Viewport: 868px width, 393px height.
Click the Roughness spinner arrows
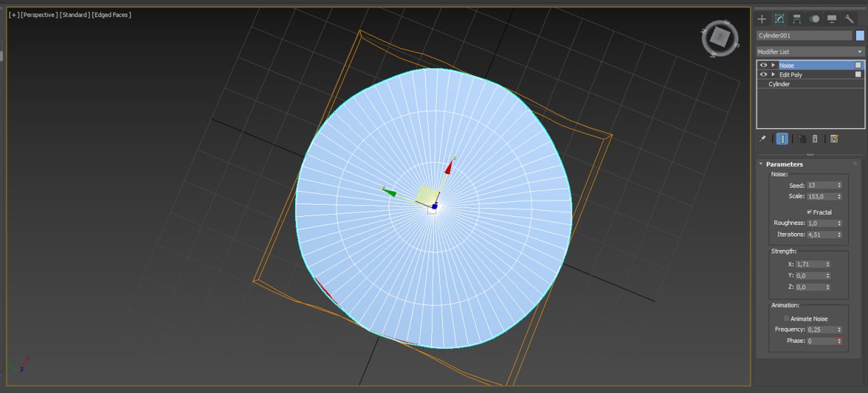click(x=840, y=223)
